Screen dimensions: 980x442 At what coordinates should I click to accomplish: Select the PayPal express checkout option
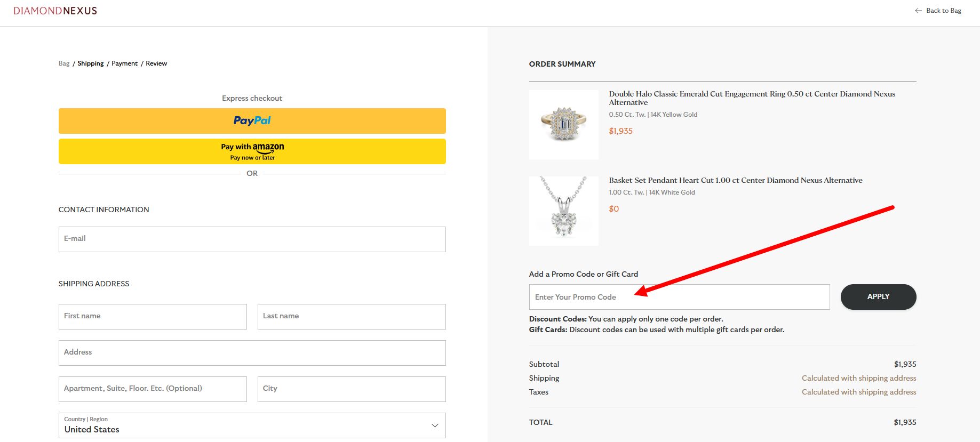click(x=252, y=120)
